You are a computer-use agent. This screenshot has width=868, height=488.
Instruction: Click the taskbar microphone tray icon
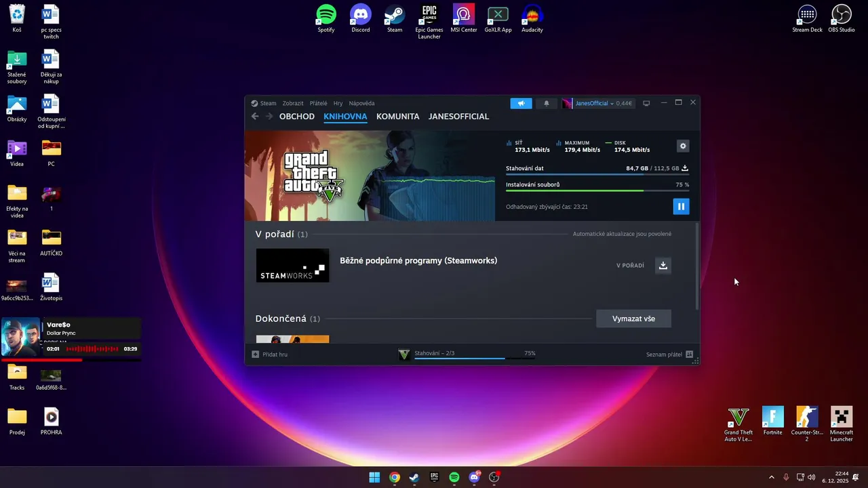(x=786, y=477)
